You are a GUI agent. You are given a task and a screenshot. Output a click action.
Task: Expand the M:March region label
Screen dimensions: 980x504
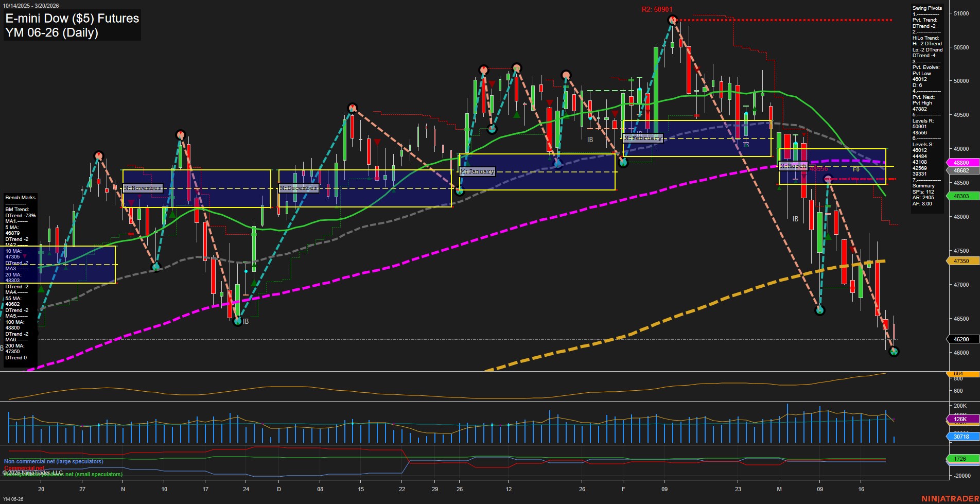(x=794, y=166)
